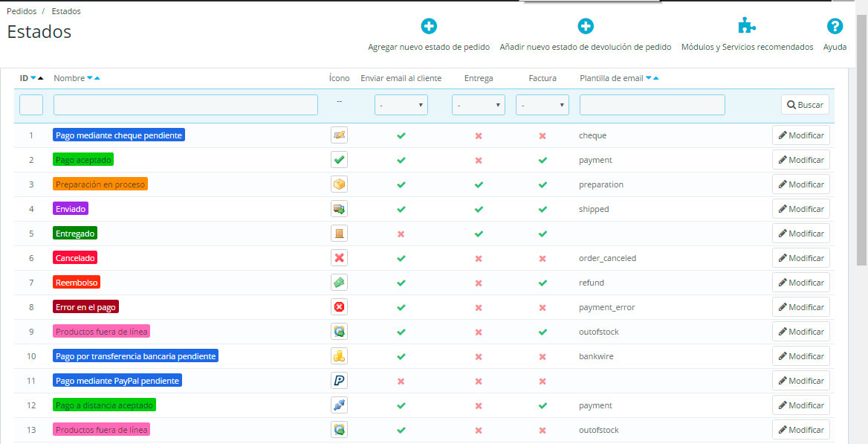Toggle email to customer for Entregado
868x444 pixels.
tap(401, 234)
